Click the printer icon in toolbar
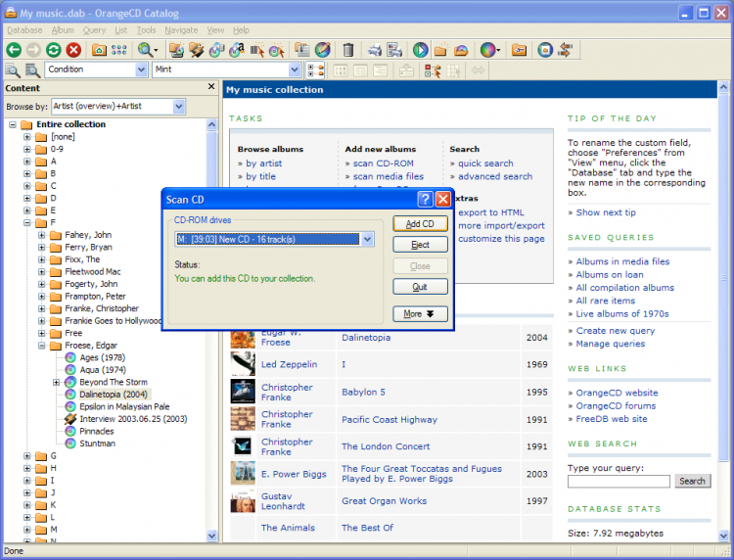The width and height of the screenshot is (734, 560). [374, 50]
